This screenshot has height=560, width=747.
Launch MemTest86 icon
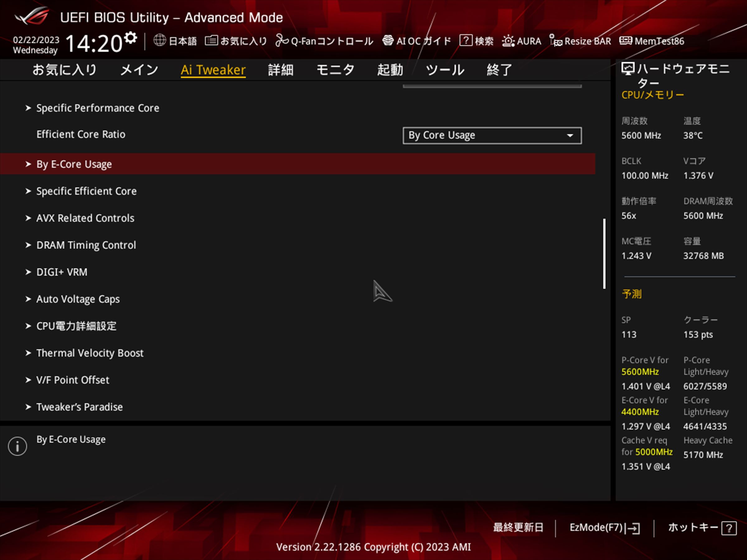[625, 40]
